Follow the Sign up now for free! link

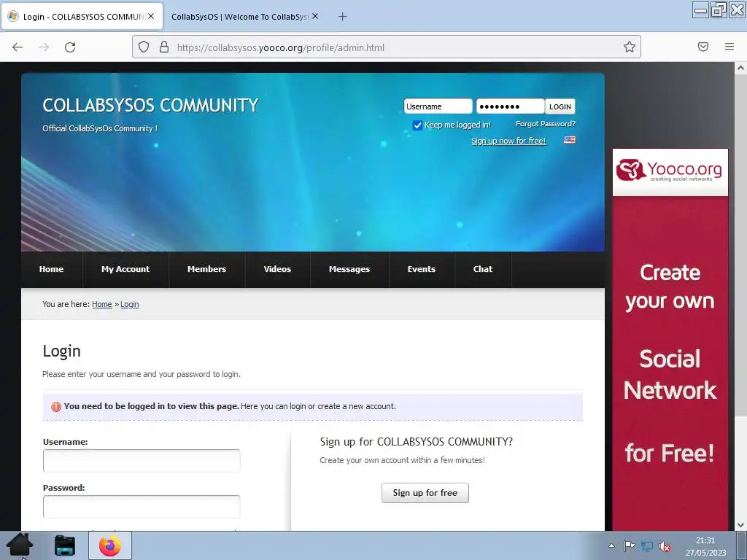point(508,141)
